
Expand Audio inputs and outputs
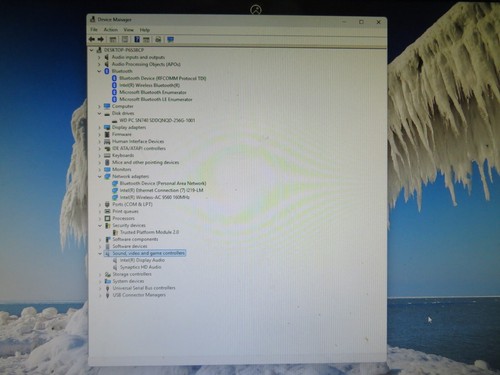(99, 57)
